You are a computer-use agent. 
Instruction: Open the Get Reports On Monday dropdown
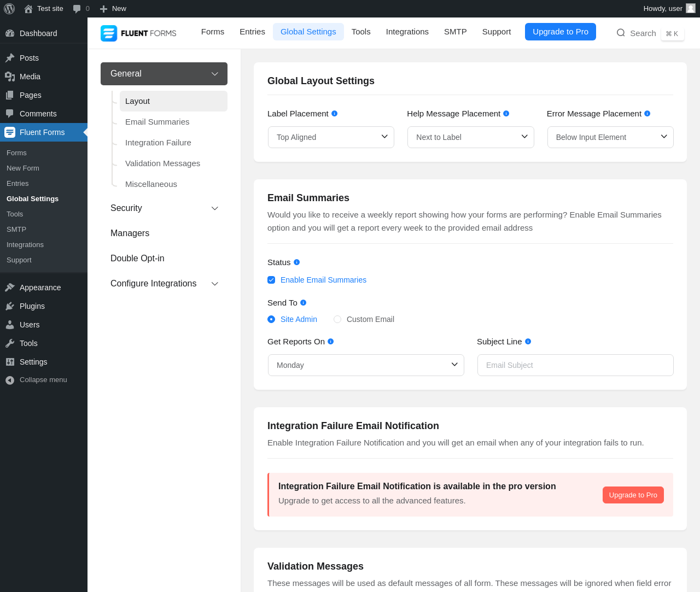click(x=366, y=365)
